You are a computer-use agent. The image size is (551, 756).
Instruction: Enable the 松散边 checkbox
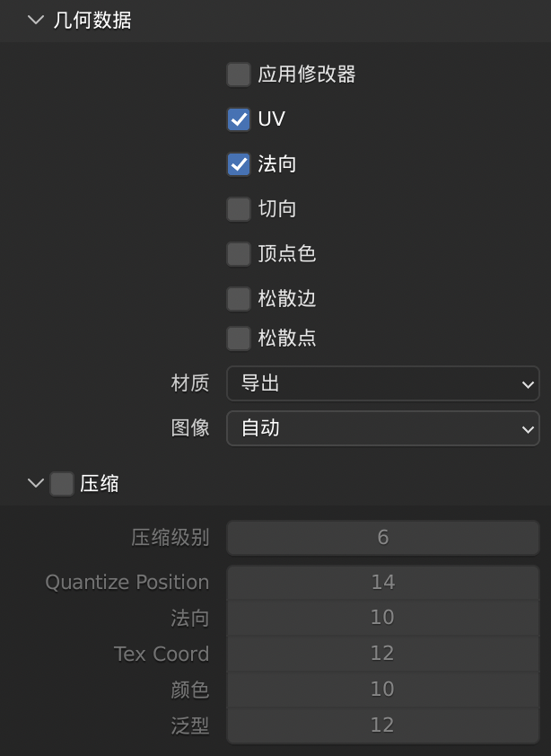(x=239, y=298)
